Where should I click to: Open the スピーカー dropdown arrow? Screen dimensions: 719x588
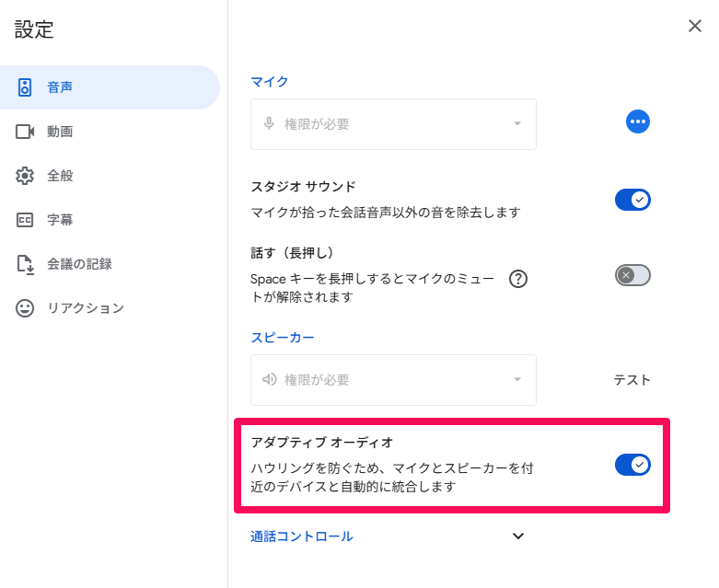(x=517, y=379)
